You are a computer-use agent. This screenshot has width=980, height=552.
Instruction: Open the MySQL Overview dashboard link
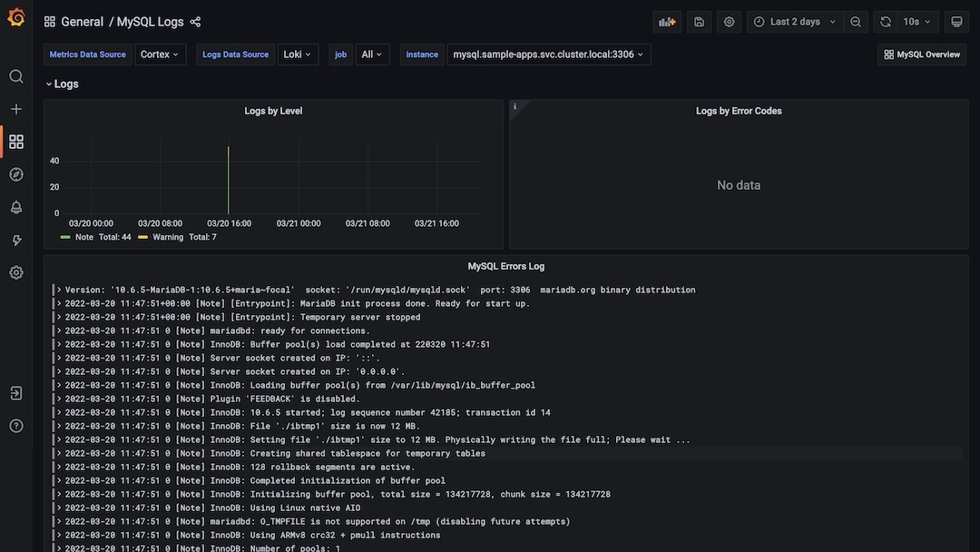click(922, 54)
